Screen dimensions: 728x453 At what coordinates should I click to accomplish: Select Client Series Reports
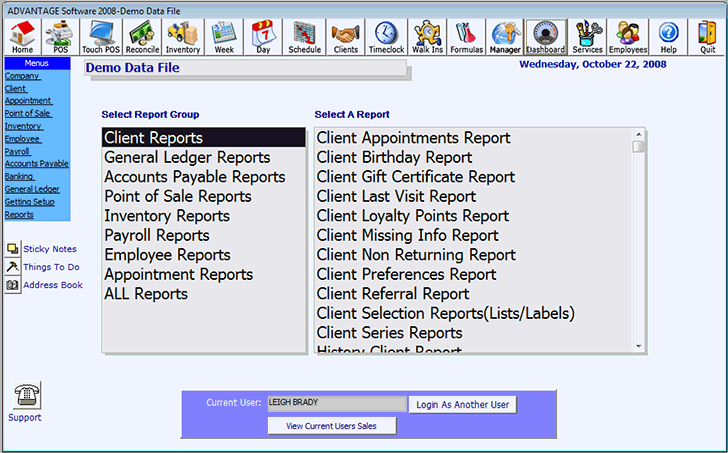click(x=474, y=333)
